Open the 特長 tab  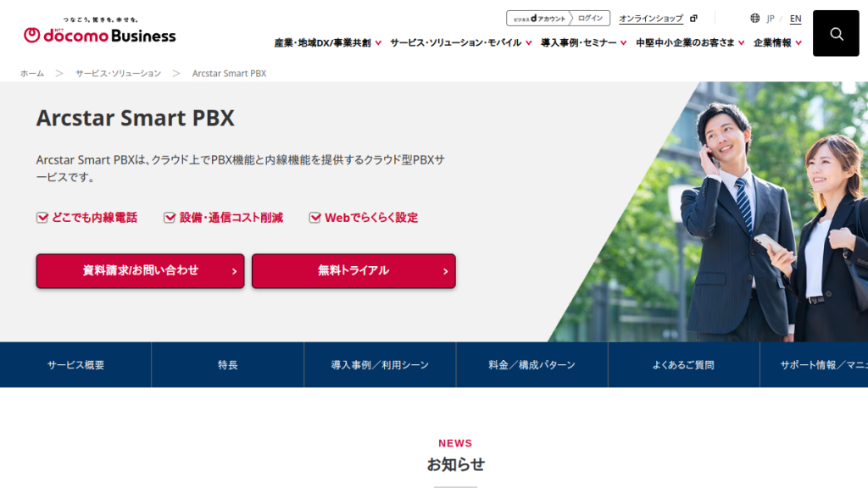click(227, 364)
